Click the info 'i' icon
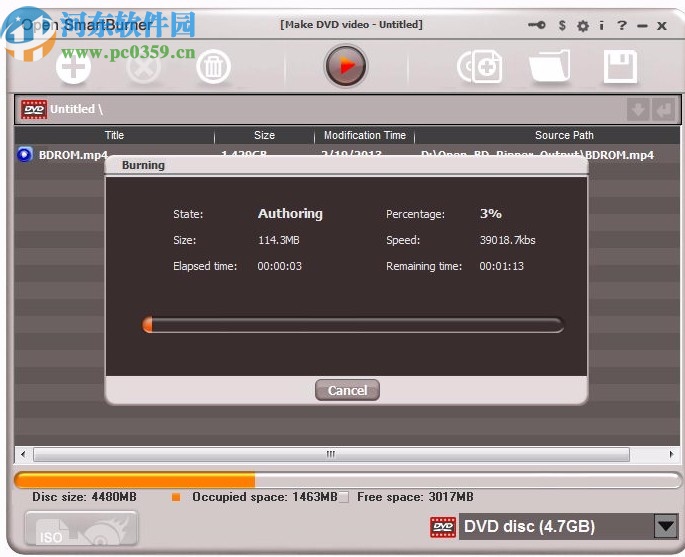The image size is (685, 557). tap(602, 25)
